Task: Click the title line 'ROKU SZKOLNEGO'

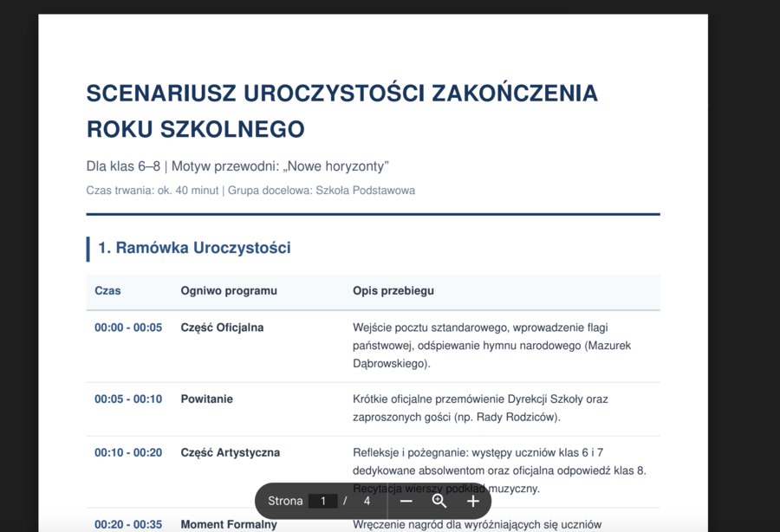Action: point(196,129)
